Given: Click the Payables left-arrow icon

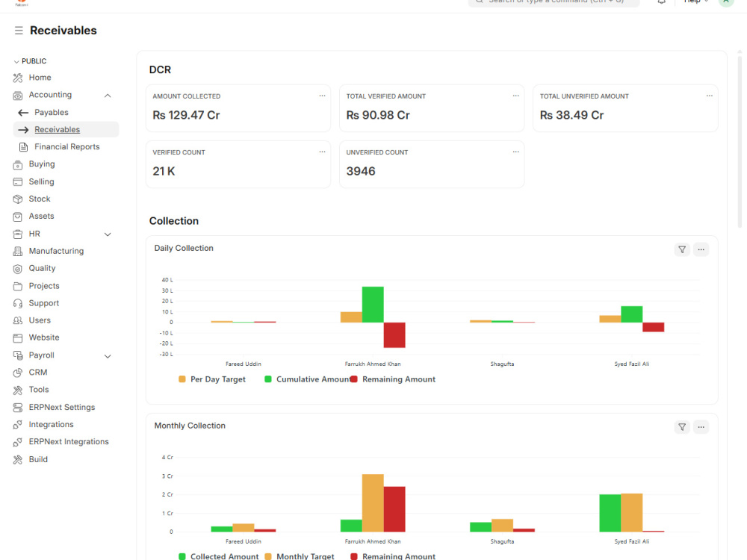Looking at the screenshot, I should 23,113.
